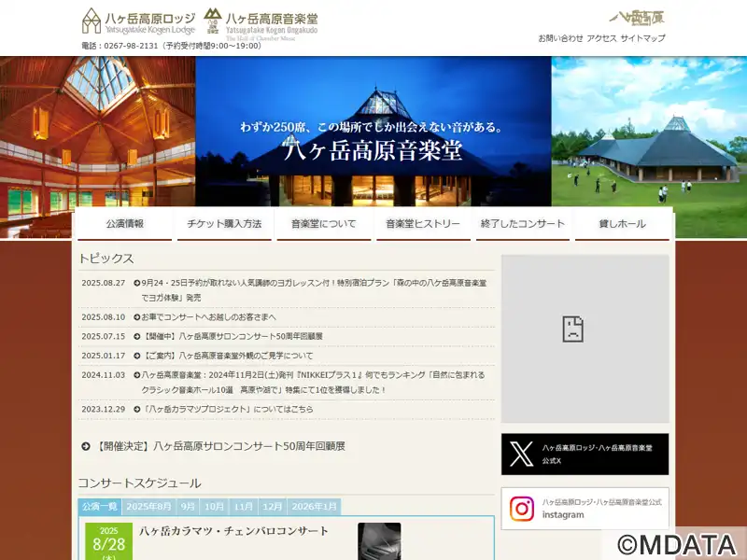The width and height of the screenshot is (747, 560).
Task: Switch to the 9月 schedule tab
Action: pos(189,507)
